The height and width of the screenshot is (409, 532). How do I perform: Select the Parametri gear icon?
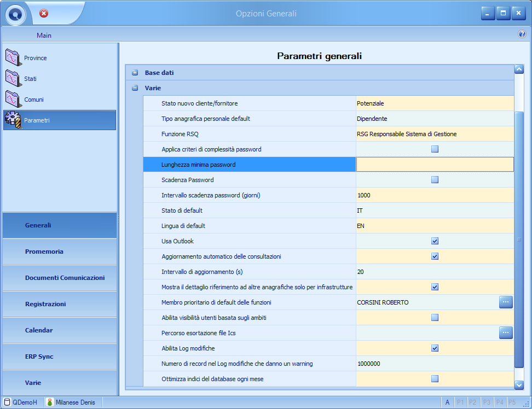[x=14, y=120]
